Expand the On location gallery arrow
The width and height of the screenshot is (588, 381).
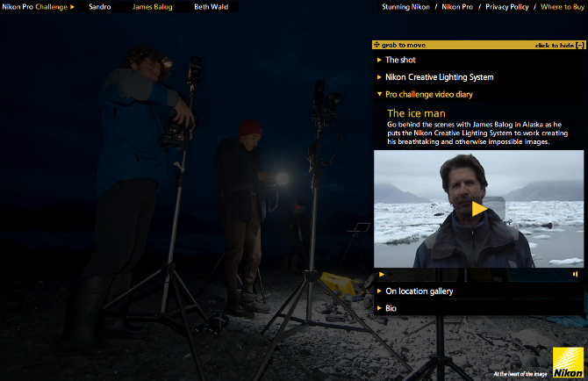click(x=379, y=291)
